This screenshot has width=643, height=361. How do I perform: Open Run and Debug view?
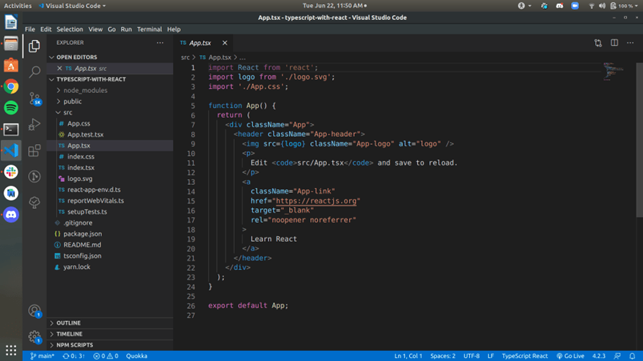coord(34,124)
